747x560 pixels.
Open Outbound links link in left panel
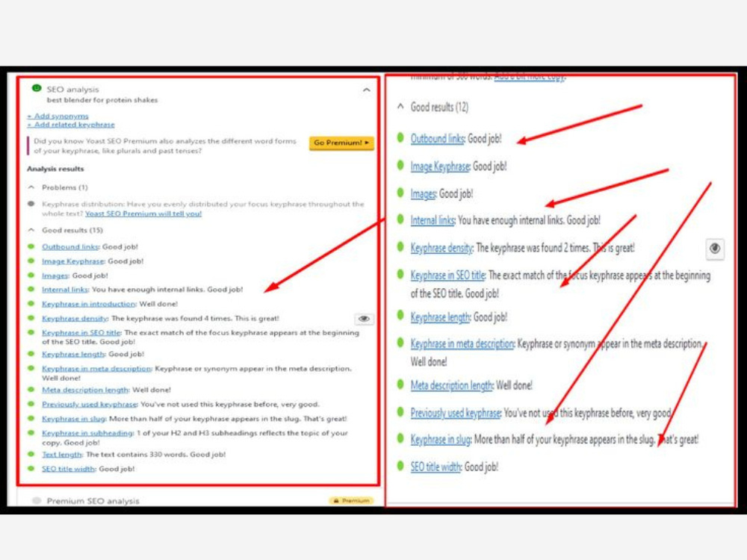click(x=70, y=246)
